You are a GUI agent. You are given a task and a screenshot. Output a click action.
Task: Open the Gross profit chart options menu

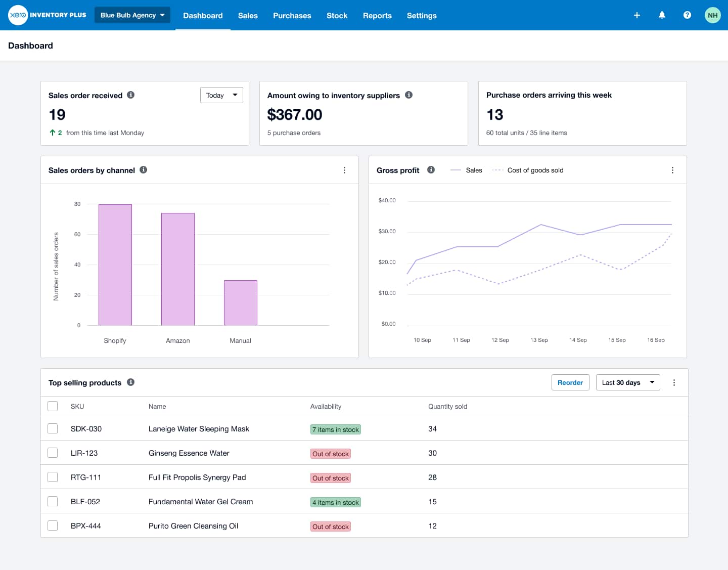click(672, 170)
